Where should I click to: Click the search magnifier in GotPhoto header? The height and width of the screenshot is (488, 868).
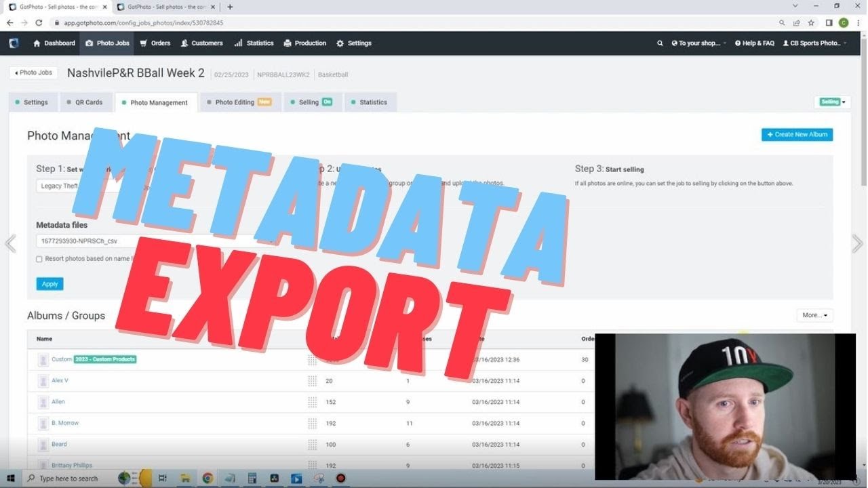[x=660, y=43]
